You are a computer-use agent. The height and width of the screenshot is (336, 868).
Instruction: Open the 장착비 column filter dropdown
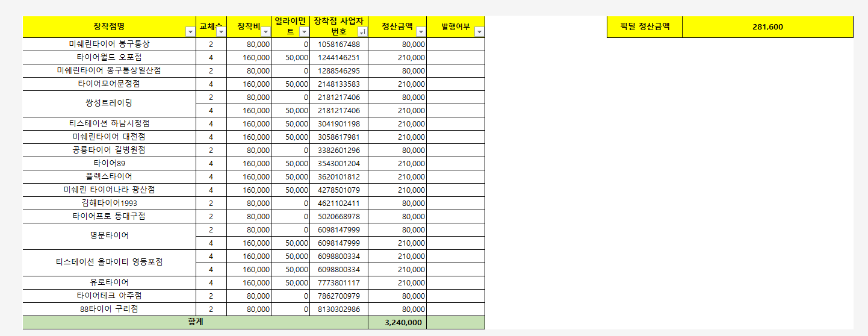click(x=265, y=32)
